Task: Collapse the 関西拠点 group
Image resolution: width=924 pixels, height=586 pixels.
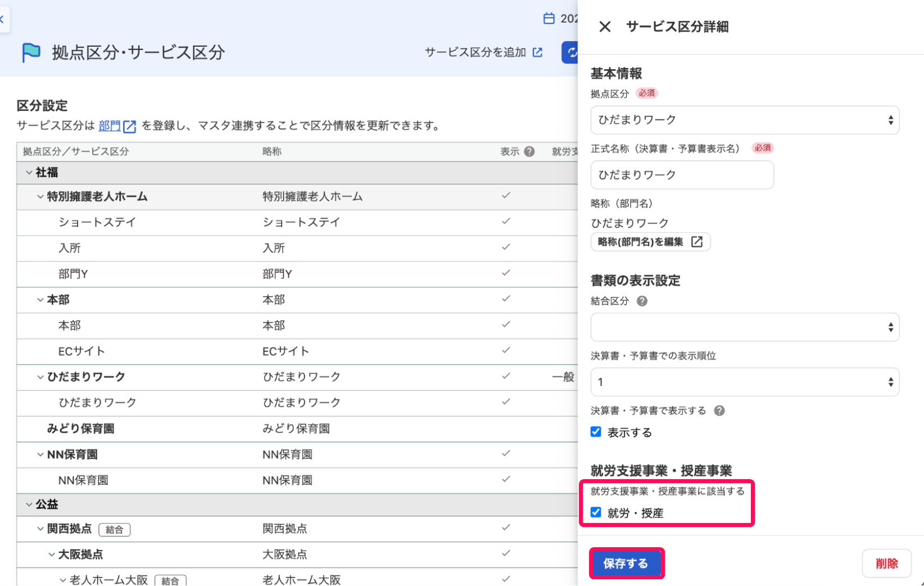Action: [40, 529]
